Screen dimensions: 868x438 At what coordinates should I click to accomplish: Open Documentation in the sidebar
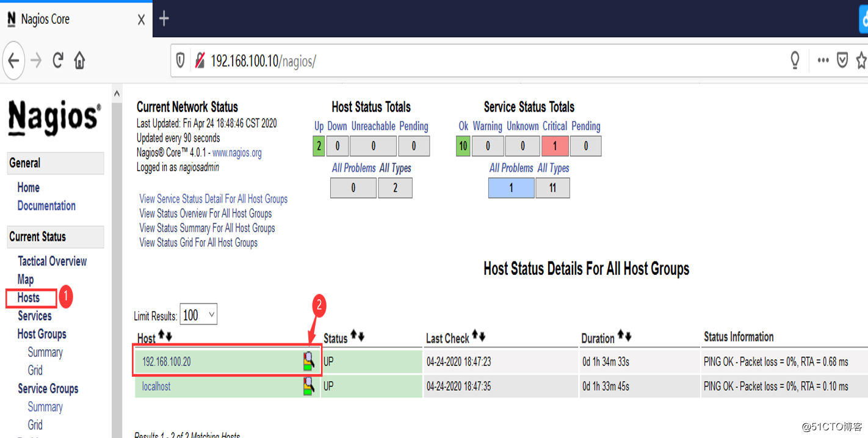[x=46, y=206]
